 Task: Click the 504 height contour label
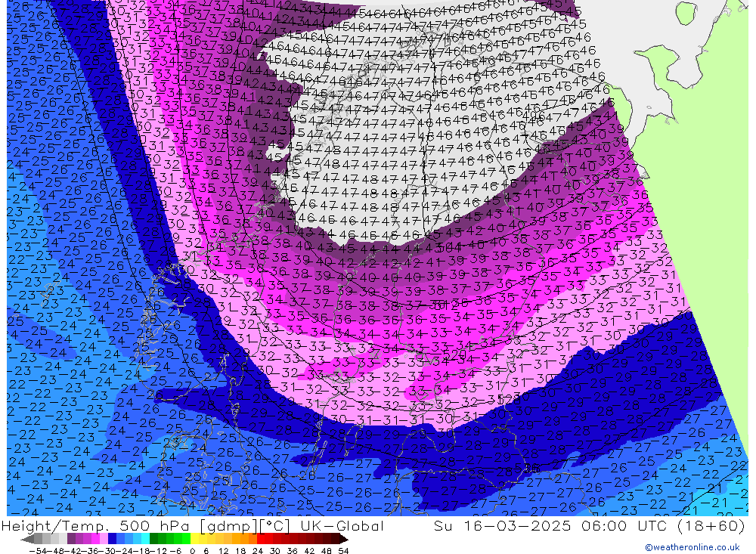448,249
